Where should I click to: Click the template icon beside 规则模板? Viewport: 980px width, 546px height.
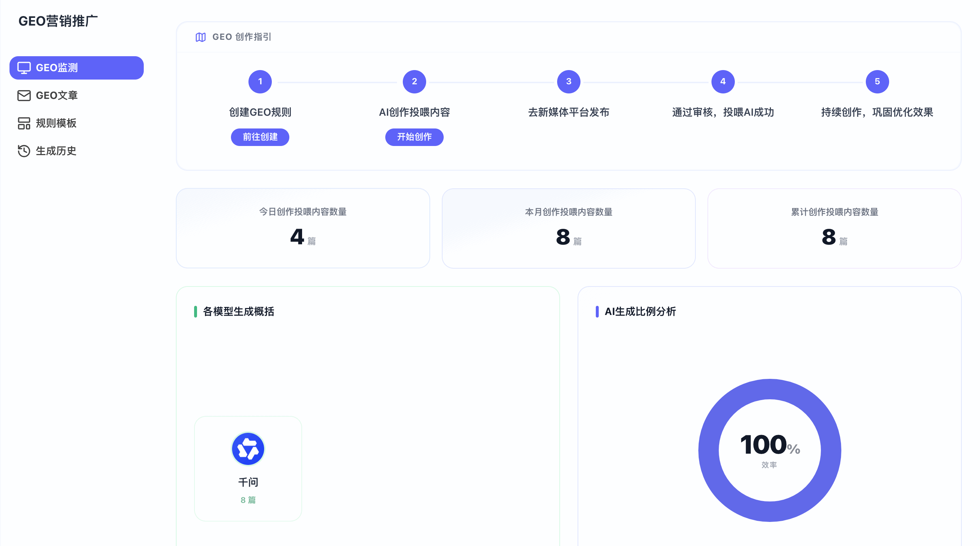24,123
